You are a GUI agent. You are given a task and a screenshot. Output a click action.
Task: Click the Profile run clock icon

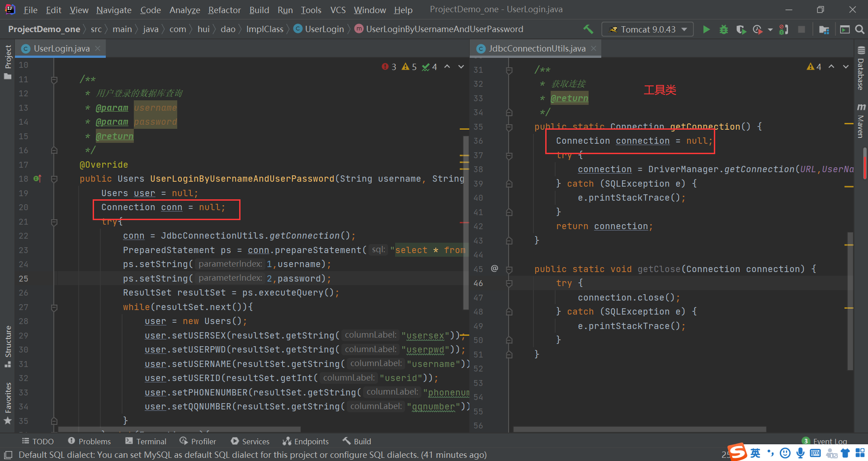(x=758, y=29)
